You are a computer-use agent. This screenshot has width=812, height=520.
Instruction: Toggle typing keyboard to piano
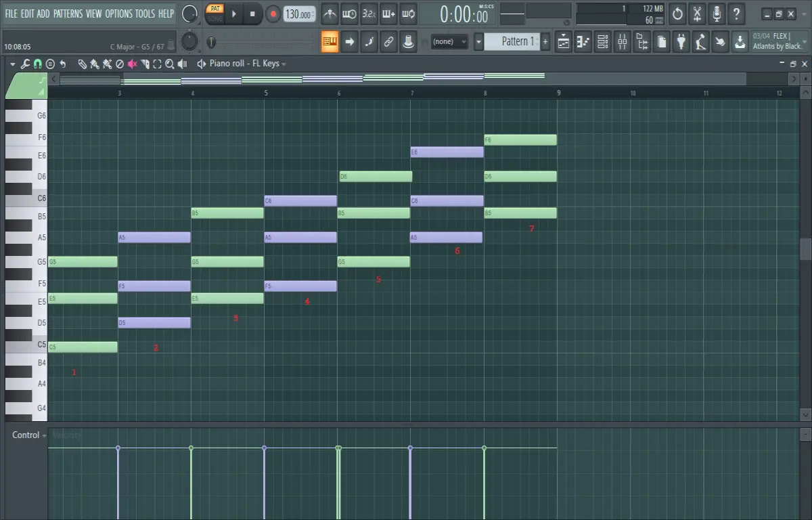[330, 42]
